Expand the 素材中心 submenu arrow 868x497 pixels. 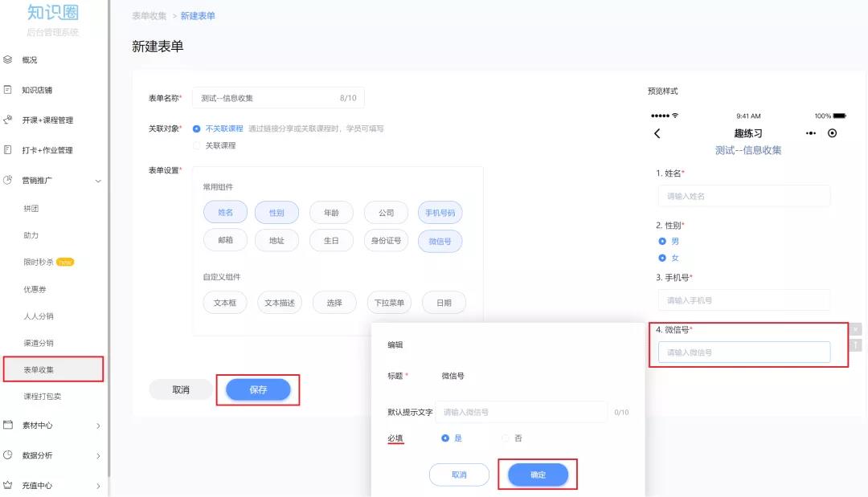click(x=98, y=426)
